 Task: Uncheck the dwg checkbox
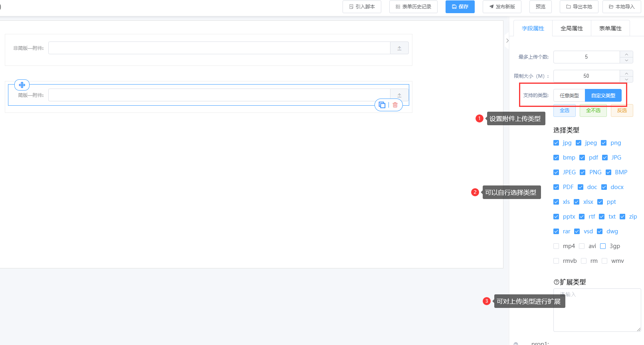(600, 231)
